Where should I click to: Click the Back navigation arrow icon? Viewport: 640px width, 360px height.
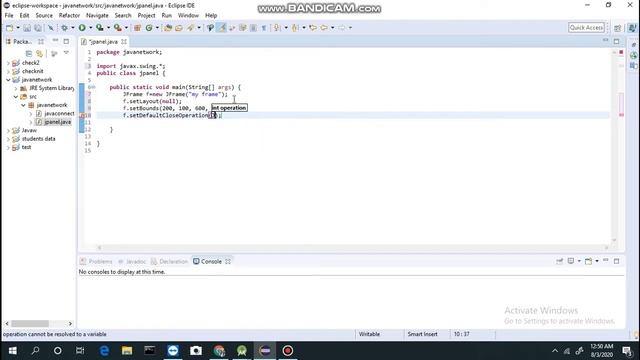point(324,28)
